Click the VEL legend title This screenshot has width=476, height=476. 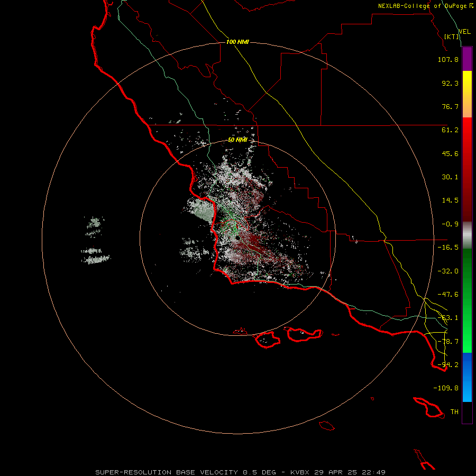point(465,32)
